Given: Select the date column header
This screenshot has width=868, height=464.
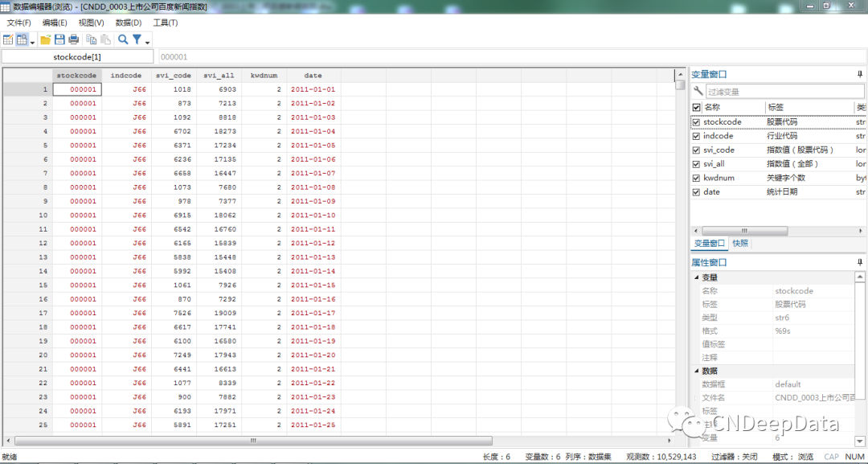Looking at the screenshot, I should tap(313, 76).
